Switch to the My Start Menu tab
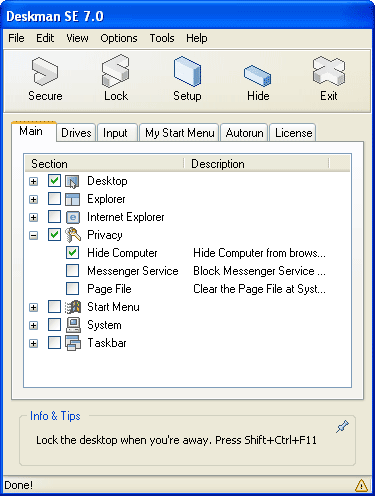 (179, 133)
